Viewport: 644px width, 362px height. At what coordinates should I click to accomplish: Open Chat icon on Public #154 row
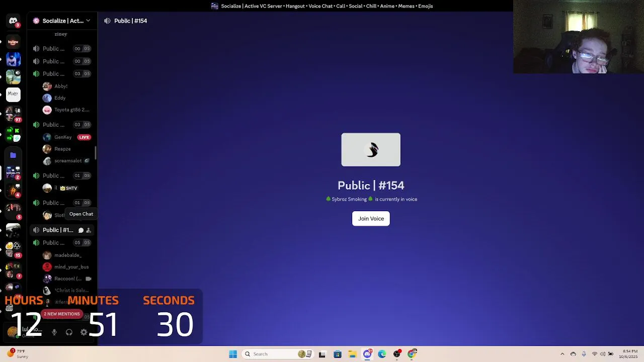click(80, 230)
